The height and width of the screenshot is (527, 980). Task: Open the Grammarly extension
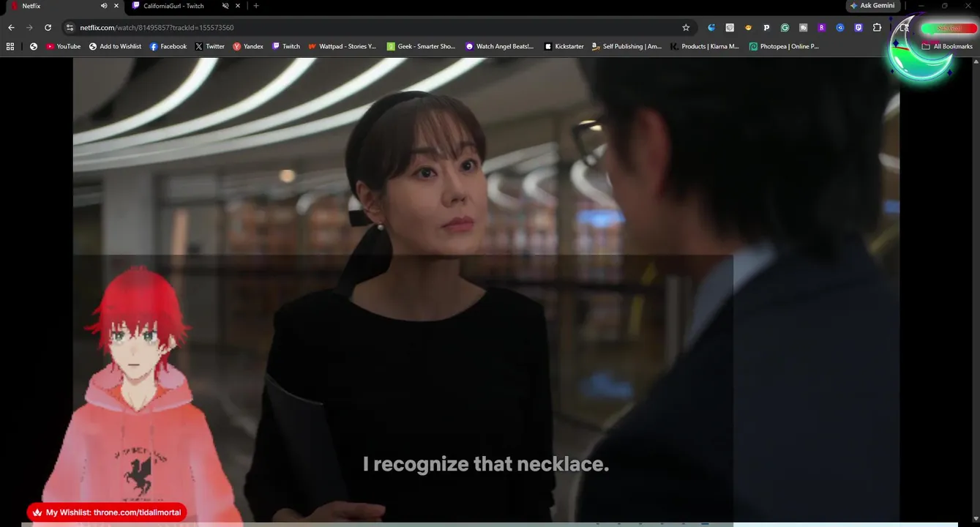pyautogui.click(x=785, y=28)
